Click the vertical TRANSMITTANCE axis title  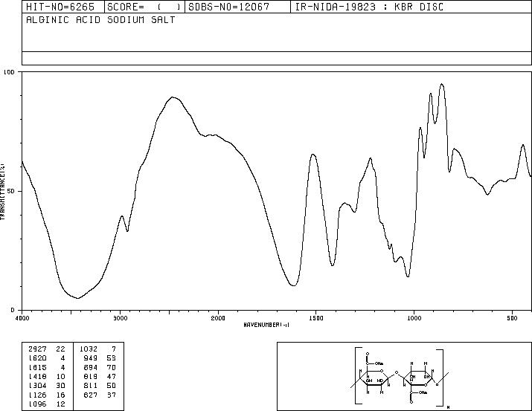[x=2, y=192]
